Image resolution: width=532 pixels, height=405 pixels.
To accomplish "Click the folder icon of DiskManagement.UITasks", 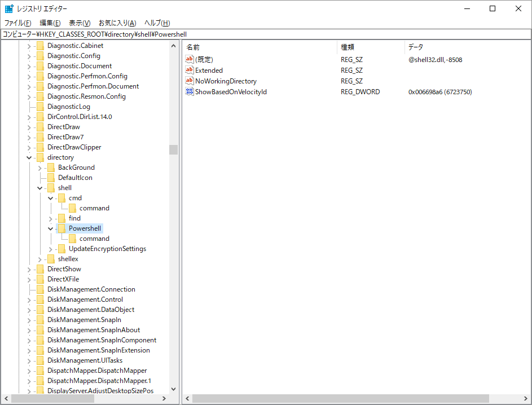I will coord(41,360).
